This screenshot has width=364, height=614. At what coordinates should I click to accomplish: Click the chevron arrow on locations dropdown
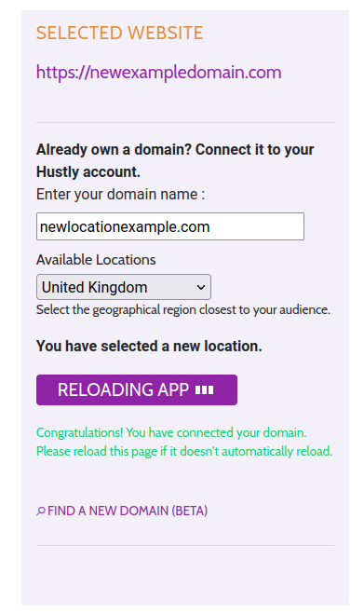(x=201, y=287)
